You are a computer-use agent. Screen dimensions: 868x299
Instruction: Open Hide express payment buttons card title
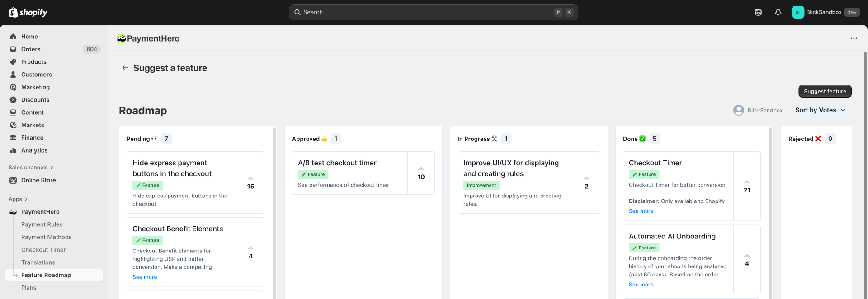[x=172, y=168]
